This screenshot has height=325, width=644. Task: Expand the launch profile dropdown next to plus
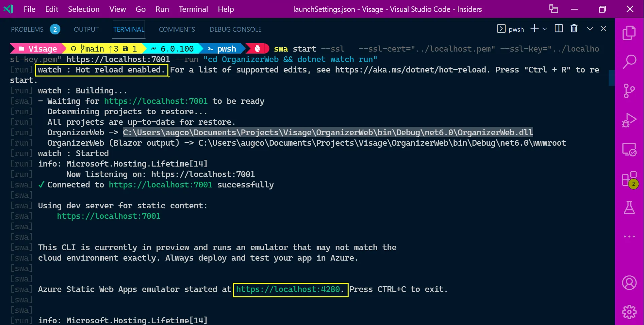pyautogui.click(x=545, y=29)
